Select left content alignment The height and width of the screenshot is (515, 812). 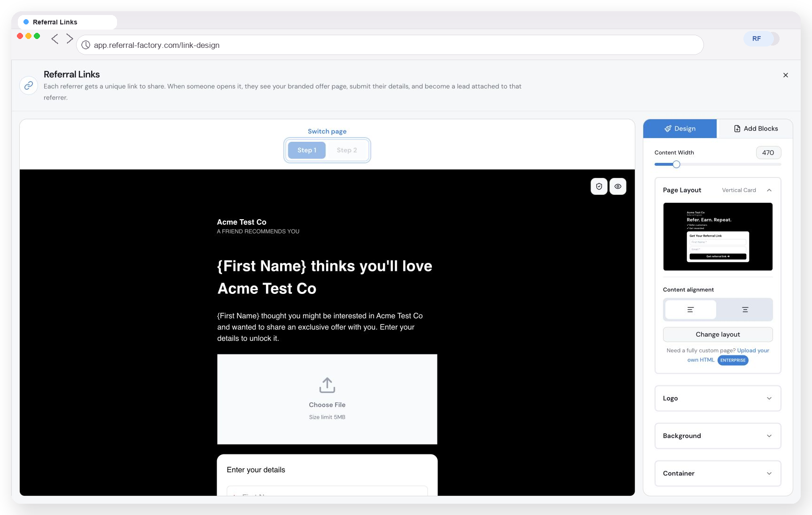pos(691,310)
